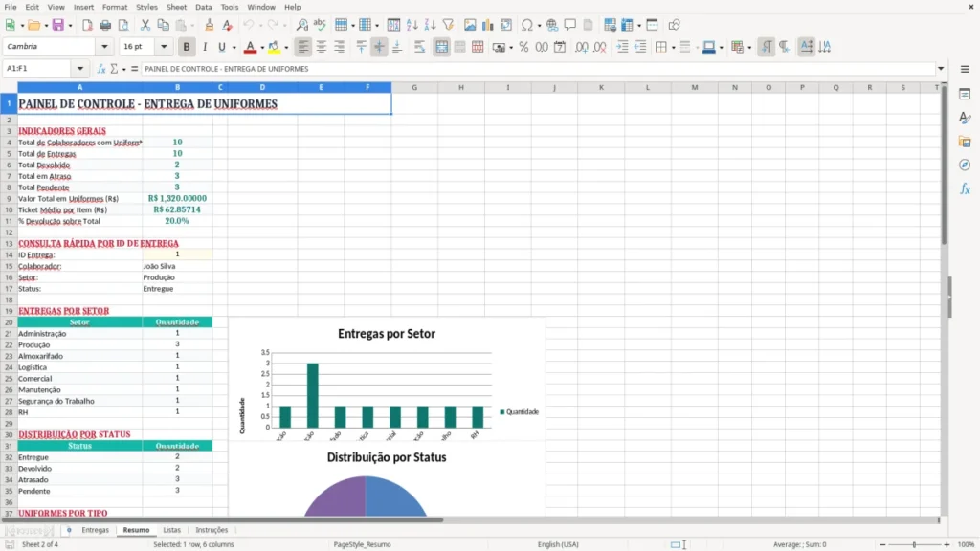Viewport: 980px width, 551px height.
Task: Click Sort Descending icon
Action: pos(430,25)
